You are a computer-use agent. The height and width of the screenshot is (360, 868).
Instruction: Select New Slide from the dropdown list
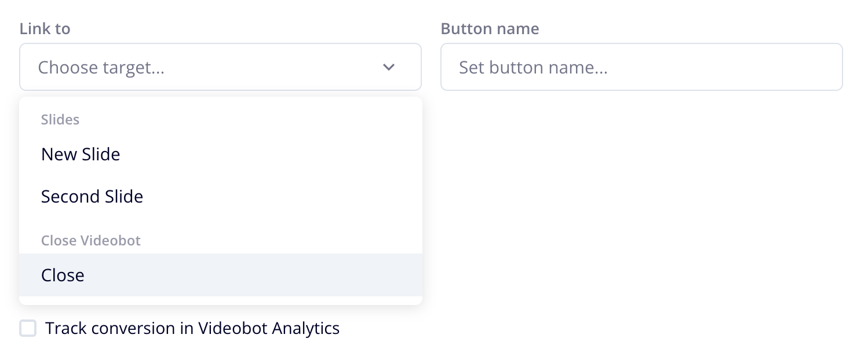[81, 154]
